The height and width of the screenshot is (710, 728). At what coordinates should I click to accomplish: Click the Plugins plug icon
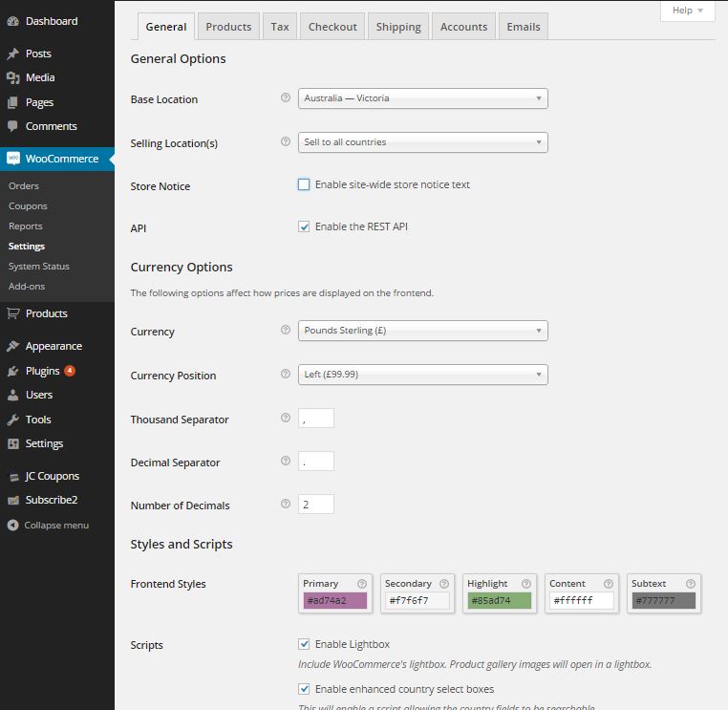tap(13, 371)
